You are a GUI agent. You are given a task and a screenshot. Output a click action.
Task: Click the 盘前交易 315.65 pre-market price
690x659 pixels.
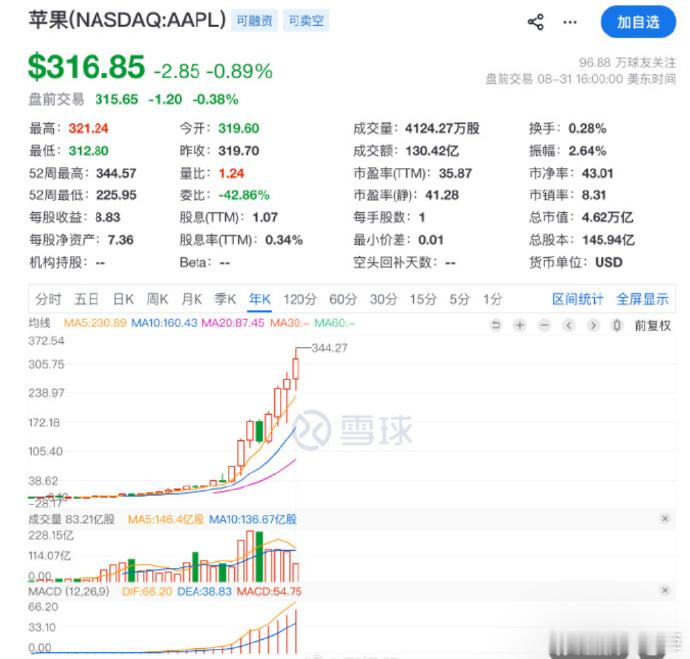[117, 99]
